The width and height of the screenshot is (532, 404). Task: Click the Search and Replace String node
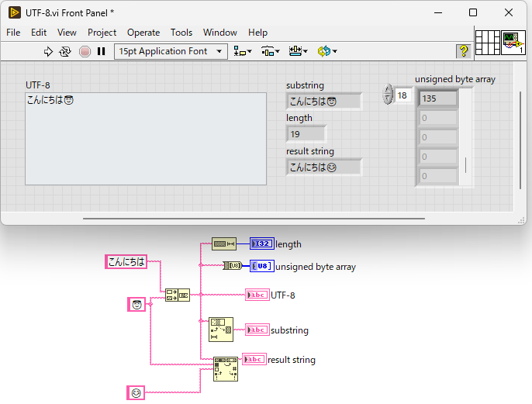point(226,369)
